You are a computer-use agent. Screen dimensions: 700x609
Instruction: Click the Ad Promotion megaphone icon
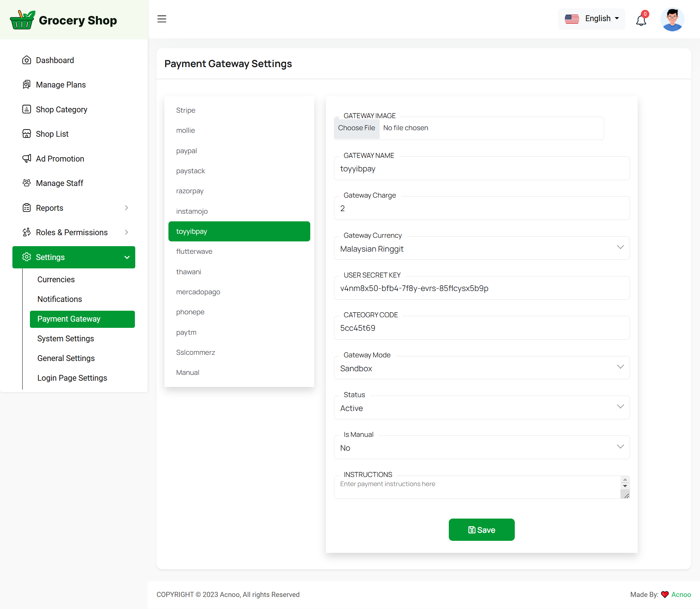tap(27, 158)
